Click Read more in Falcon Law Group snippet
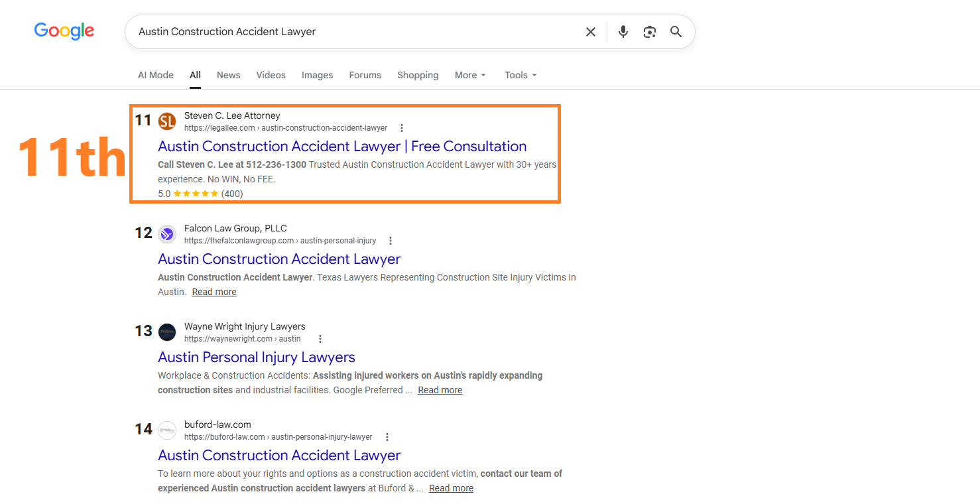Screen dimensions: 980x504 pos(214,292)
